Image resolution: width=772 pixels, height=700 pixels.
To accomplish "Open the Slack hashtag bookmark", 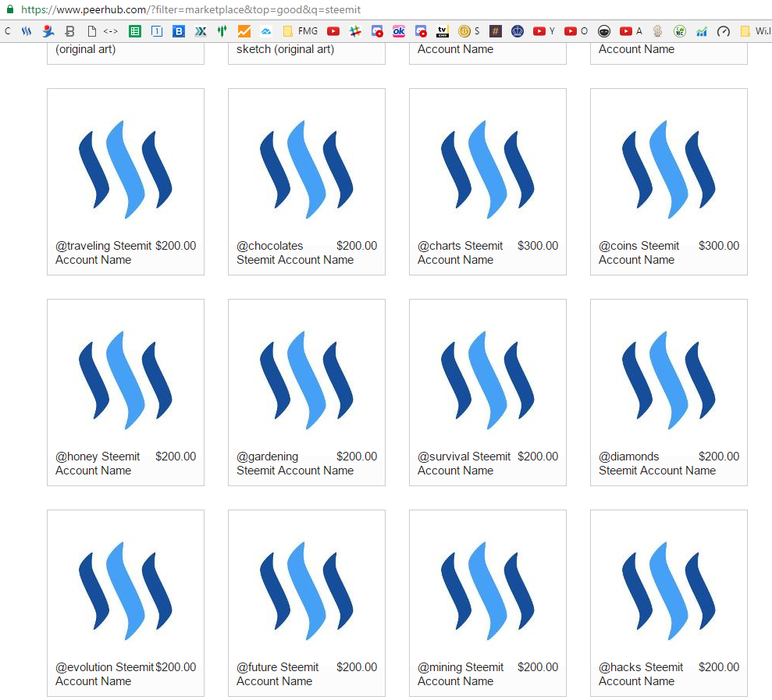I will click(x=355, y=31).
